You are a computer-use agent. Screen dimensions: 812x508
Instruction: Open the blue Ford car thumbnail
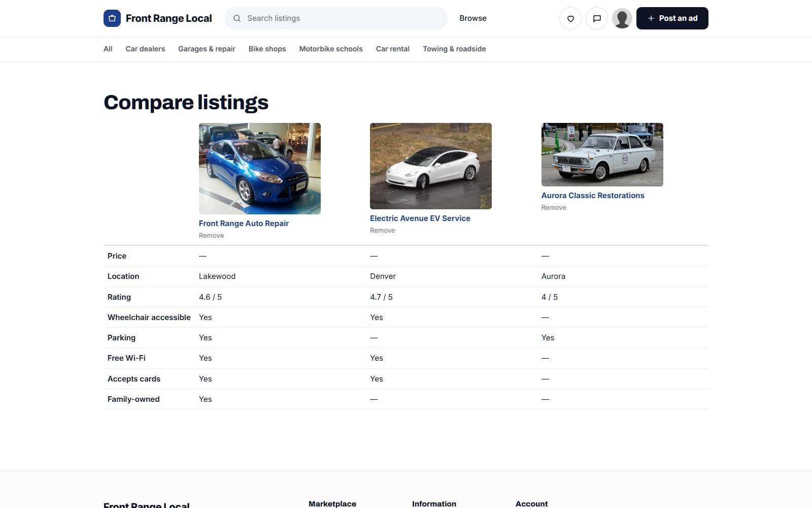click(x=260, y=169)
